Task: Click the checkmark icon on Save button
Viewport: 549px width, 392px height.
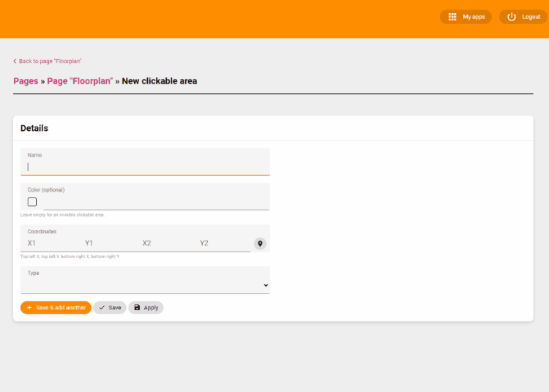Action: coord(102,308)
